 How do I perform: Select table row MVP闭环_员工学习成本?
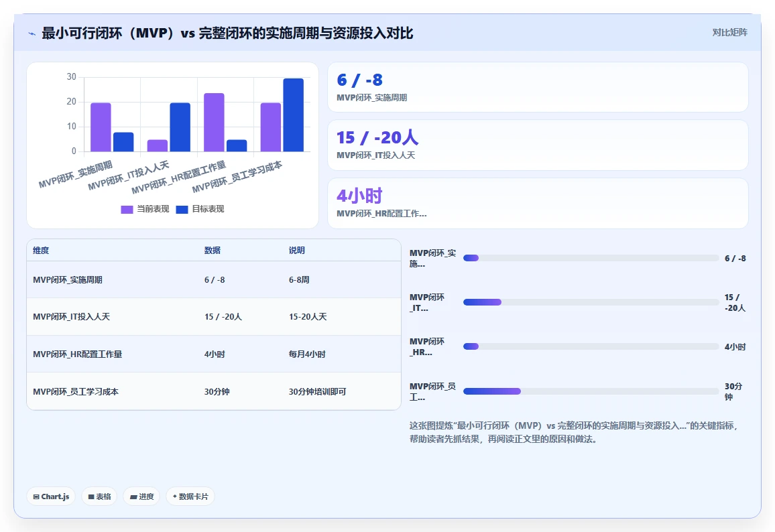[213, 391]
